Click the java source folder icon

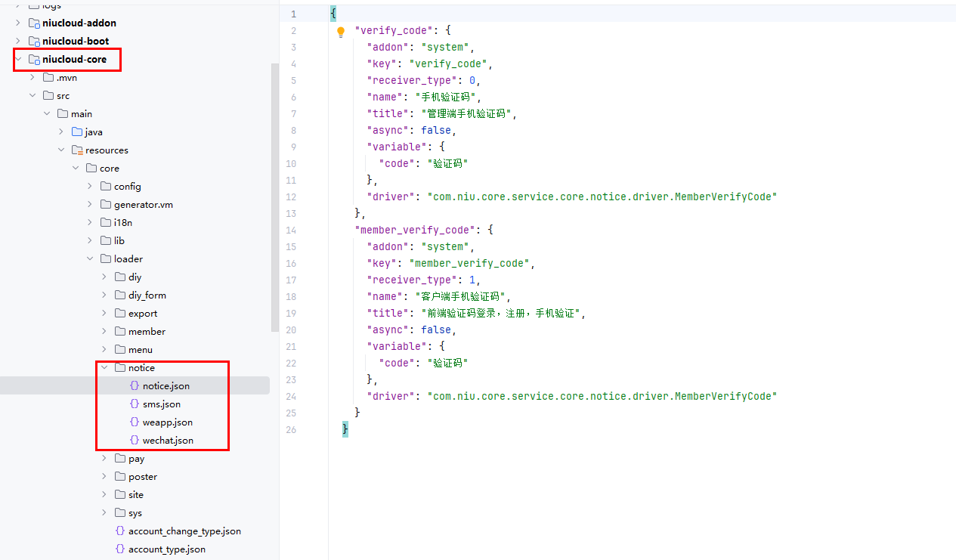[77, 132]
